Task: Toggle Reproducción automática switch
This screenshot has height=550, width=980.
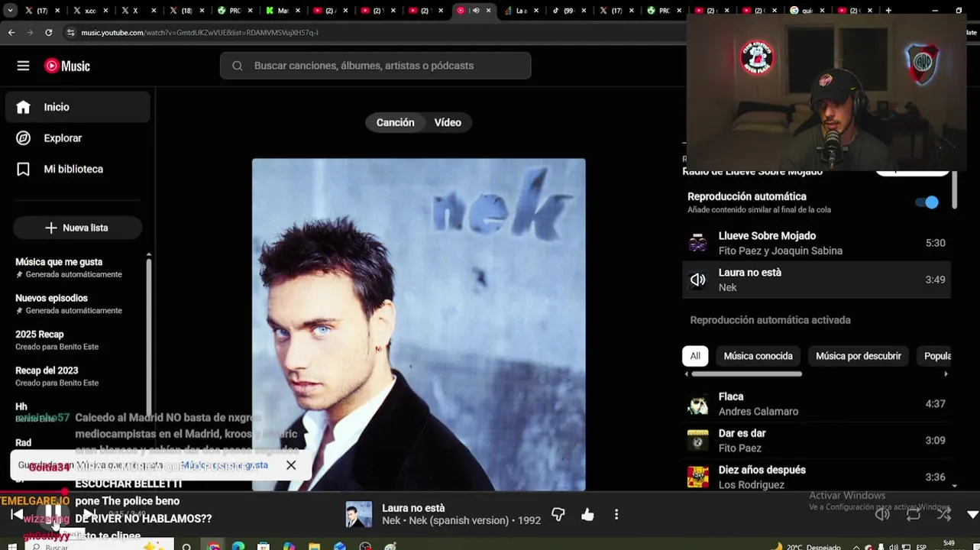Action: pyautogui.click(x=927, y=202)
